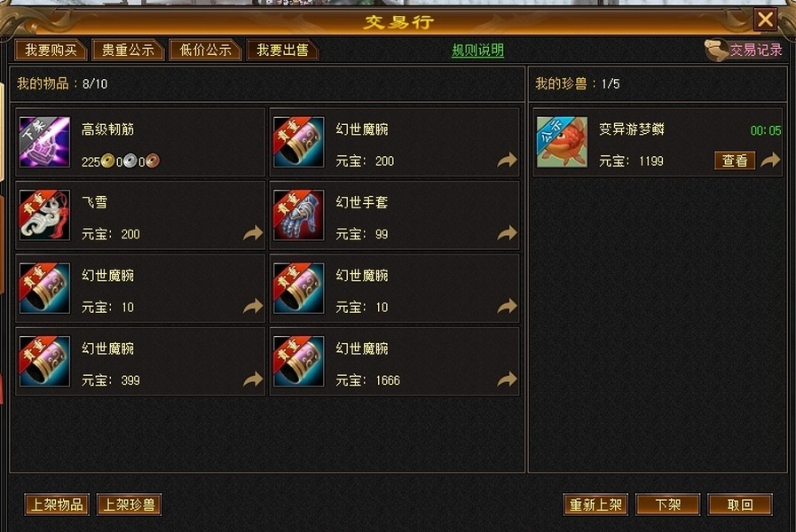The width and height of the screenshot is (796, 532).
Task: Open the 规则说明 link
Action: (x=477, y=51)
